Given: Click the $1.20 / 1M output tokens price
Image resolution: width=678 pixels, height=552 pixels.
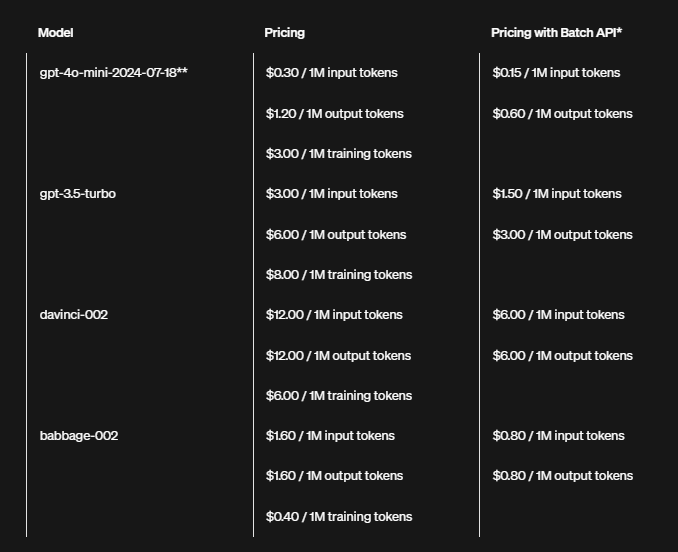Looking at the screenshot, I should click(x=334, y=114).
